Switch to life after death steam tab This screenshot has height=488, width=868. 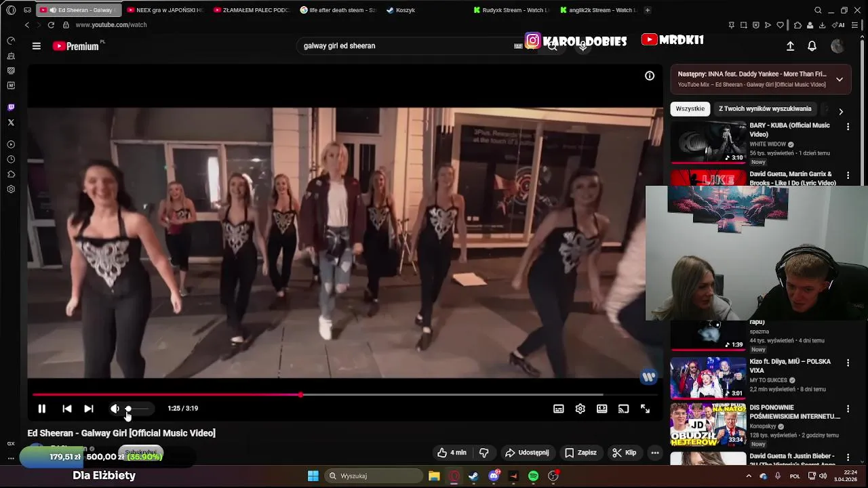click(x=338, y=10)
